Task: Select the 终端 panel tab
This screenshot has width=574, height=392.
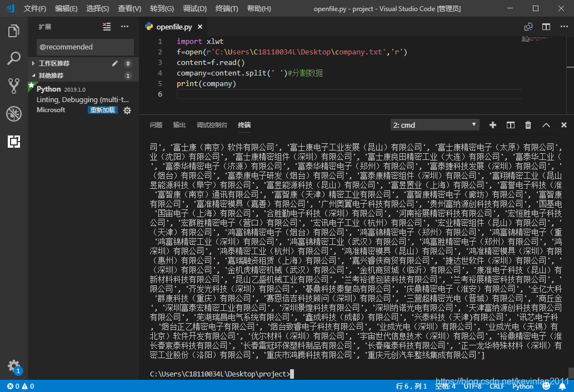Action: 244,125
